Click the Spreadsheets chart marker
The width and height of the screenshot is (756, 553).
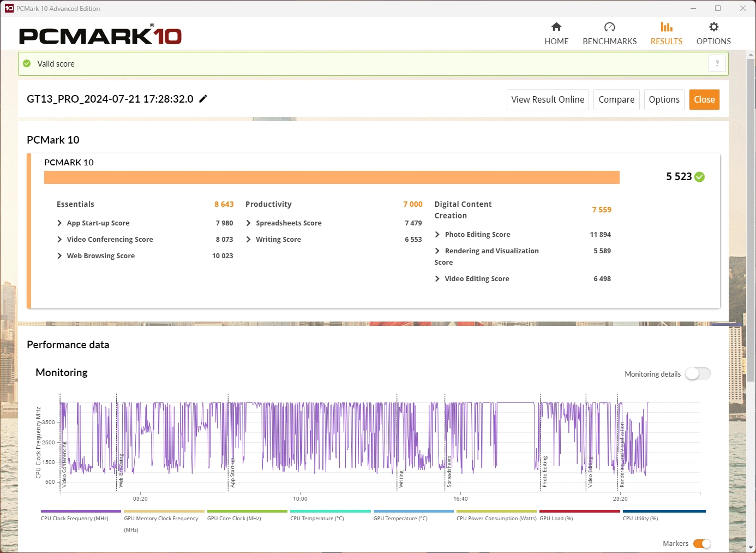449,472
